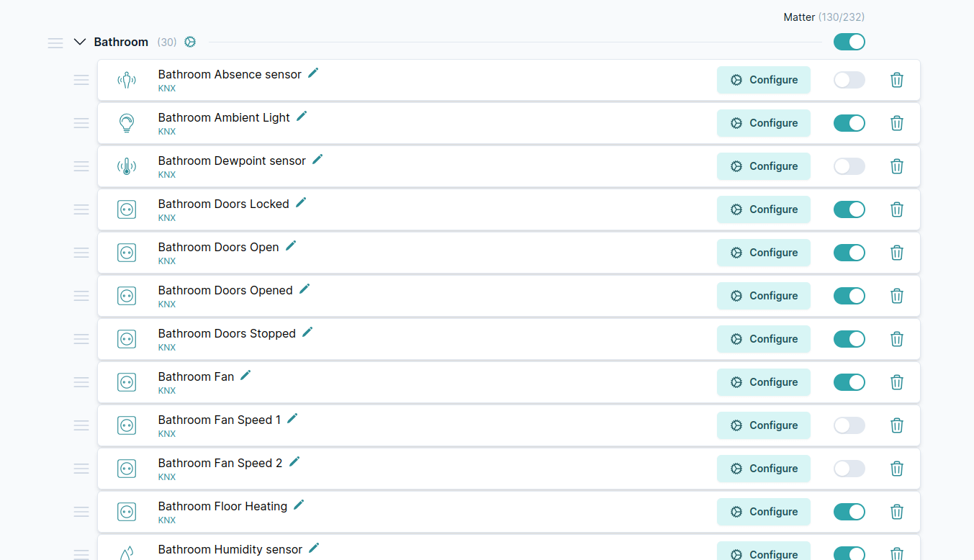The width and height of the screenshot is (974, 560).
Task: Edit the Bathroom Doors Locked name
Action: 301,203
